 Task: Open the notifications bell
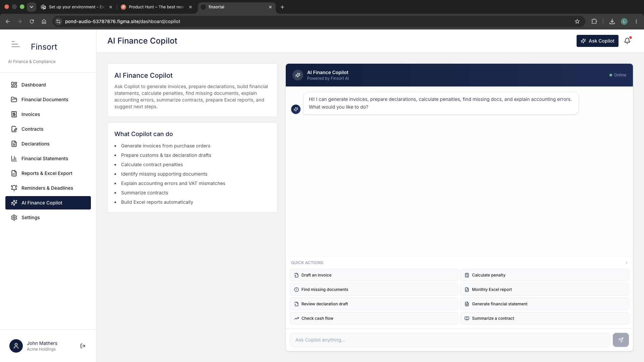pyautogui.click(x=627, y=41)
